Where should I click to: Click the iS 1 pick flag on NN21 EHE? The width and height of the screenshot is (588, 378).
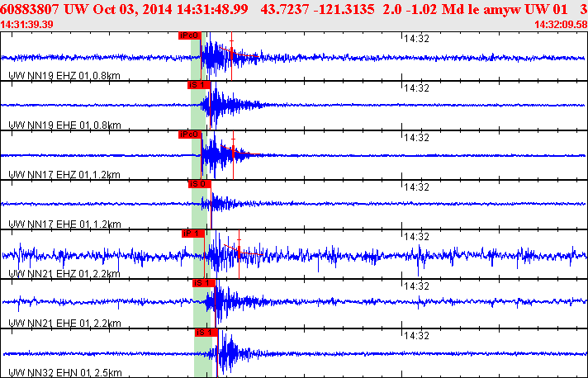[204, 283]
